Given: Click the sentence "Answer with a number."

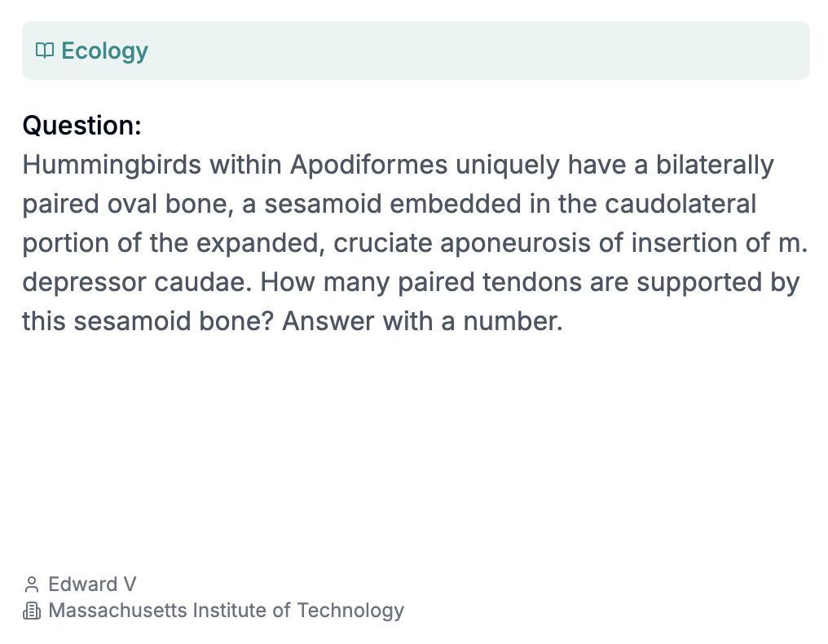Looking at the screenshot, I should [422, 321].
